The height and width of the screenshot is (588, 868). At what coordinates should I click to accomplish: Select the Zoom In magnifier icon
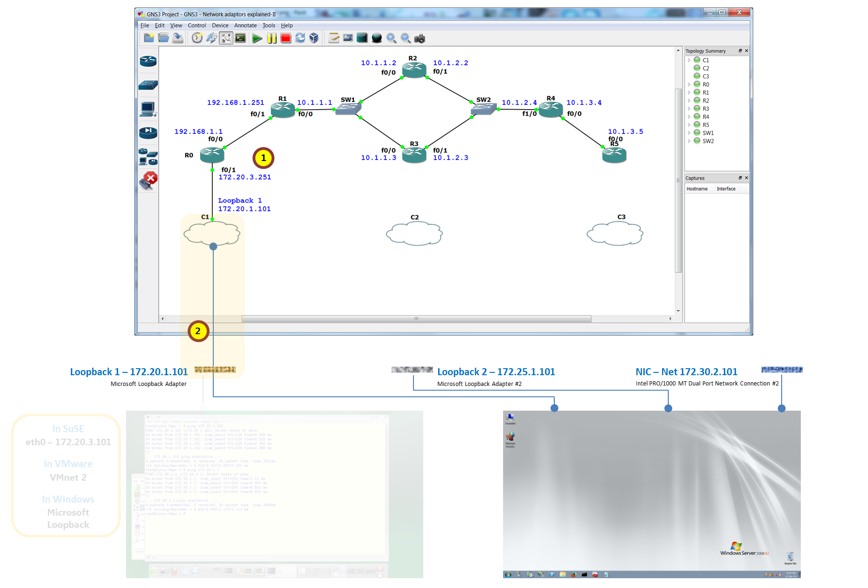click(x=392, y=38)
